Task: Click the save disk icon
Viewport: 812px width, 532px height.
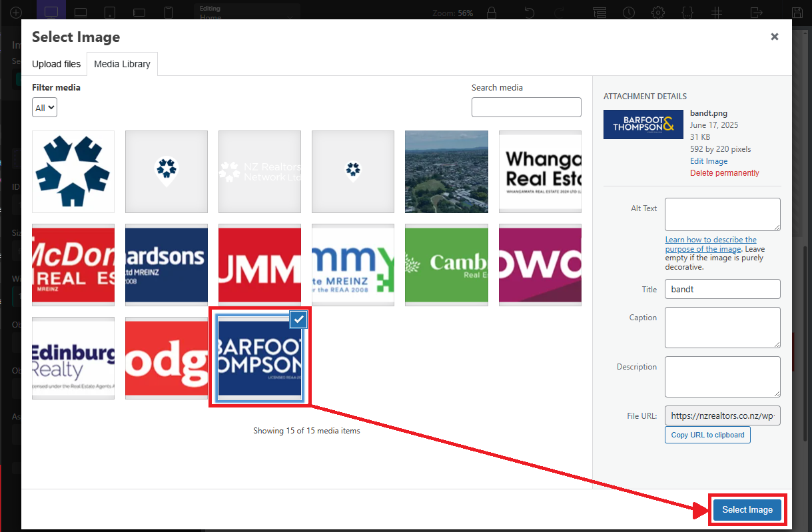Action: 797,13
